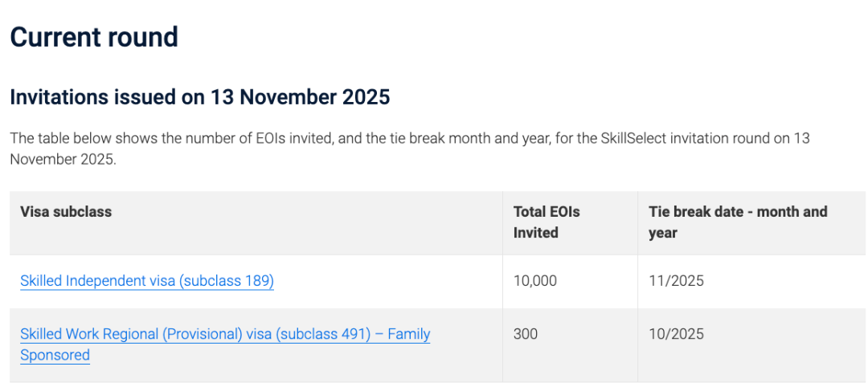
Task: Select the "Visa subclass" column header
Action: point(66,212)
